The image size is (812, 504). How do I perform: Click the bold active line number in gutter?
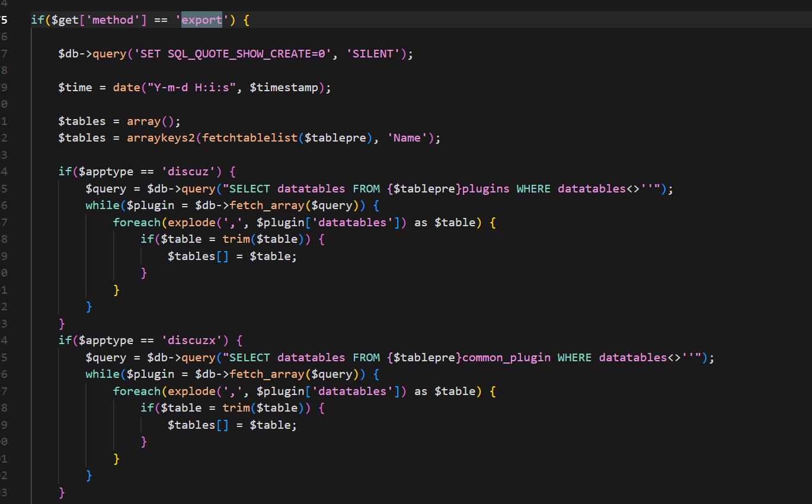[x=5, y=20]
